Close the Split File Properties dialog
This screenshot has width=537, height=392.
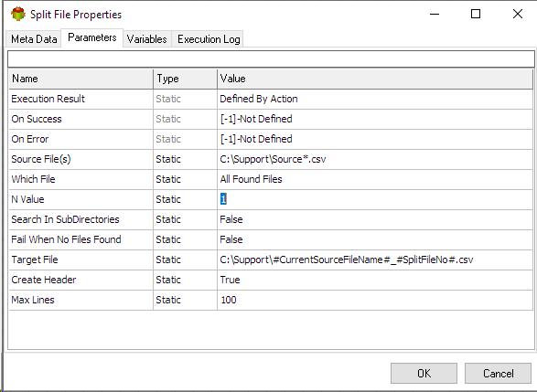pos(518,14)
